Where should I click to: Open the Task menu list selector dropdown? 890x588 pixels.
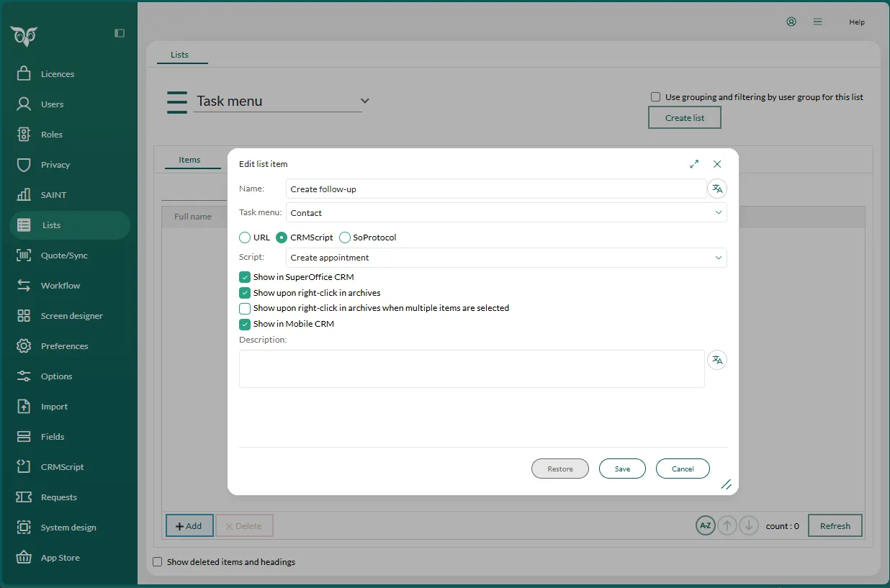[x=364, y=101]
